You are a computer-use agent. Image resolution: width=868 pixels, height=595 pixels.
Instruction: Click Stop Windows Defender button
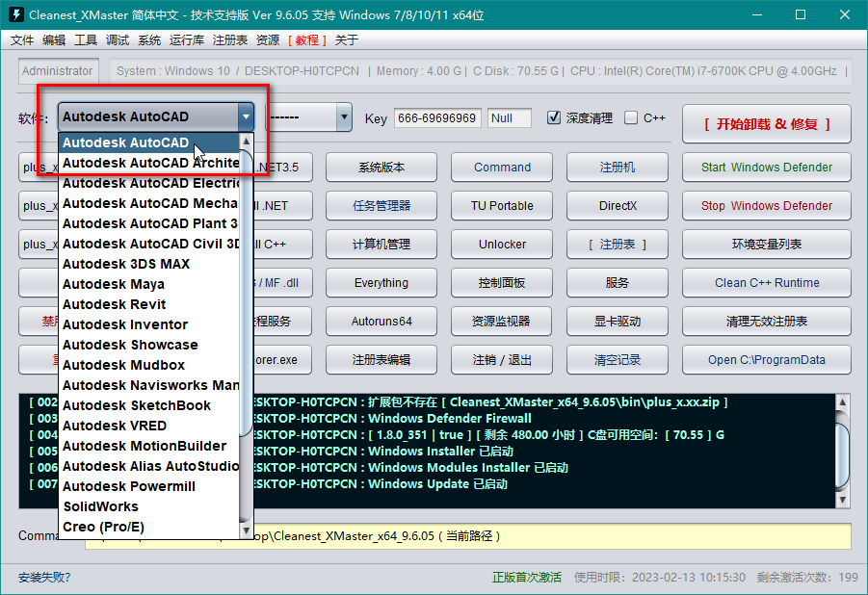point(767,206)
